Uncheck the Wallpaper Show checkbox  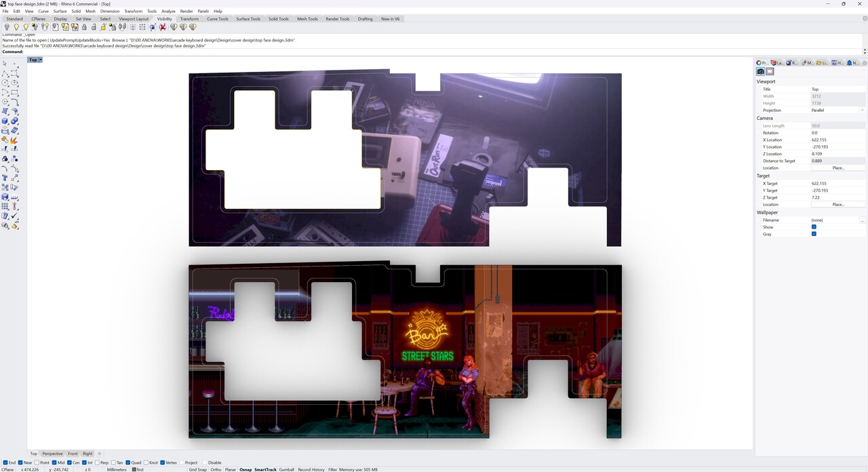[x=814, y=227]
